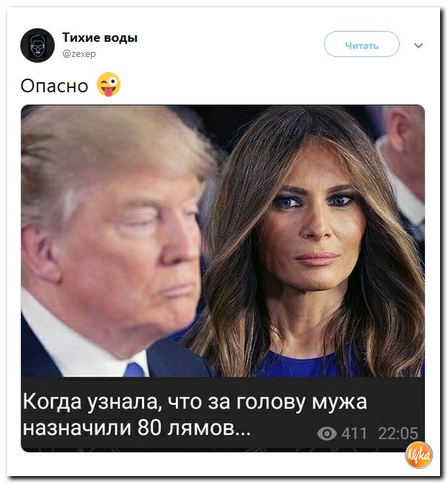Click the blurred blond man's ear
This screenshot has width=448, height=484.
[x=37, y=253]
